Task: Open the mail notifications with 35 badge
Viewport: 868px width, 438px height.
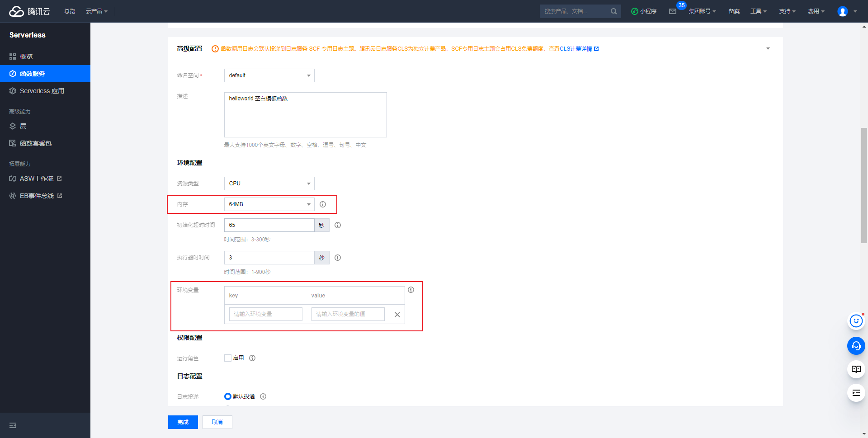Action: pos(674,11)
